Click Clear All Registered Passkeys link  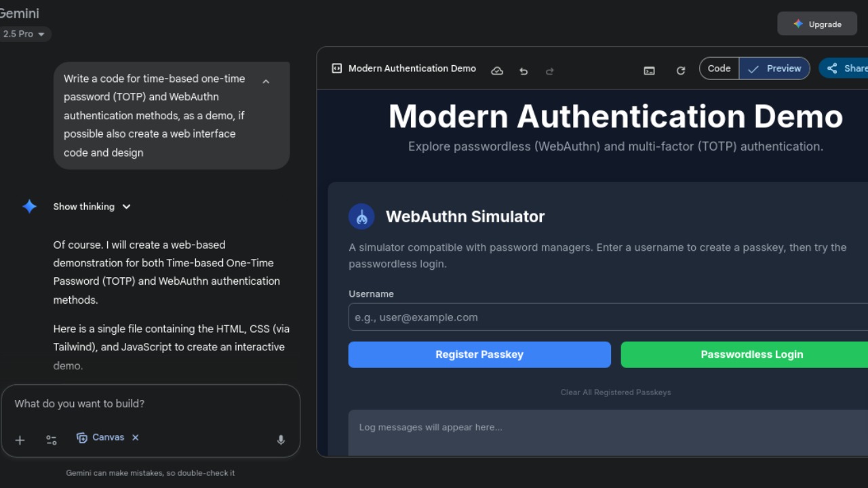coord(615,392)
